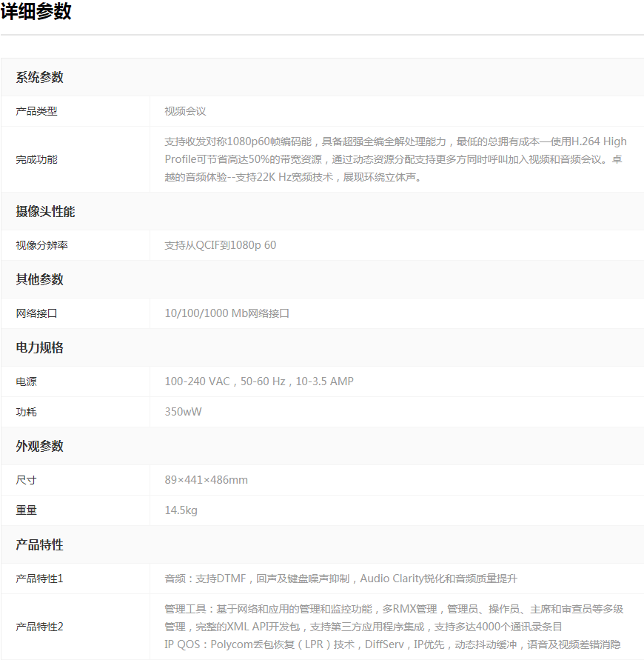Click the 10/100/1000 Mb网络接口 value
Viewport: 644px width, 660px height.
coord(227,313)
